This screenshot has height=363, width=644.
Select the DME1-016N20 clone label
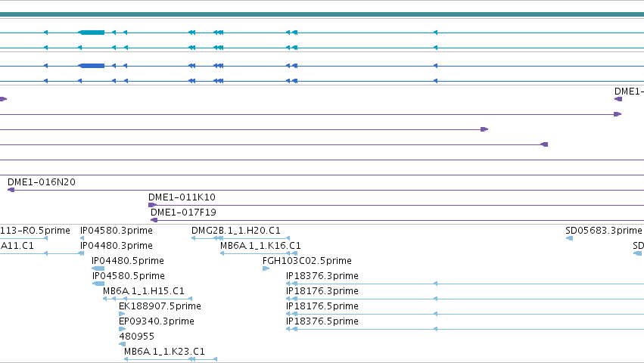(42, 182)
